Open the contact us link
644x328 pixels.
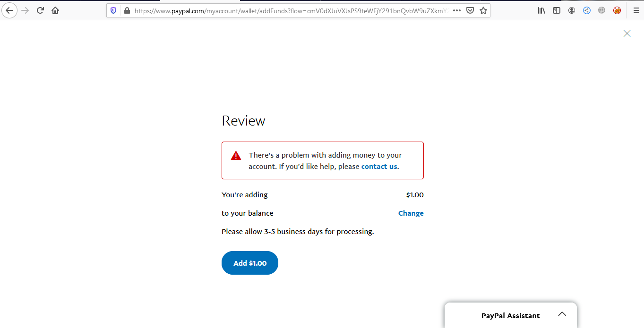pos(379,166)
